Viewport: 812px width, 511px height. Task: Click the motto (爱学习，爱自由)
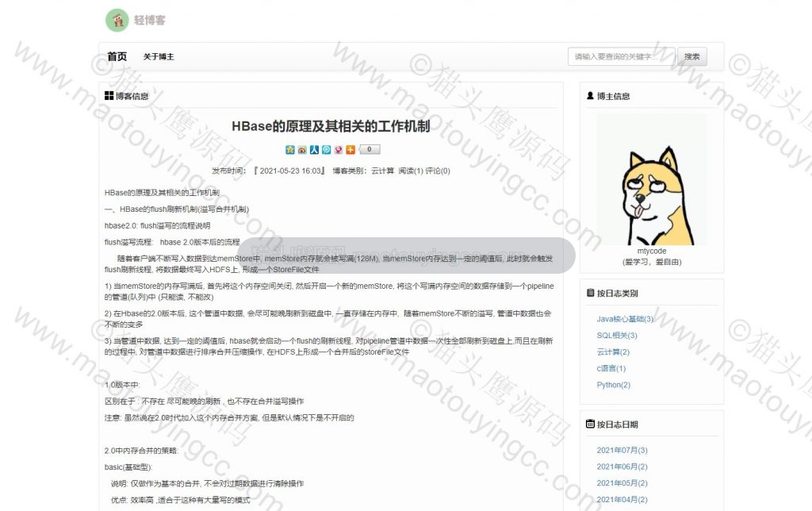[x=652, y=262]
